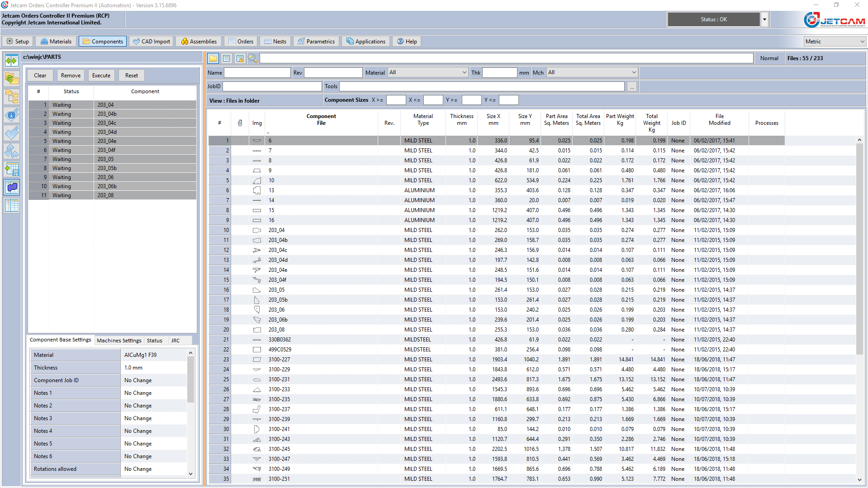Open the Nests menu

pyautogui.click(x=275, y=42)
